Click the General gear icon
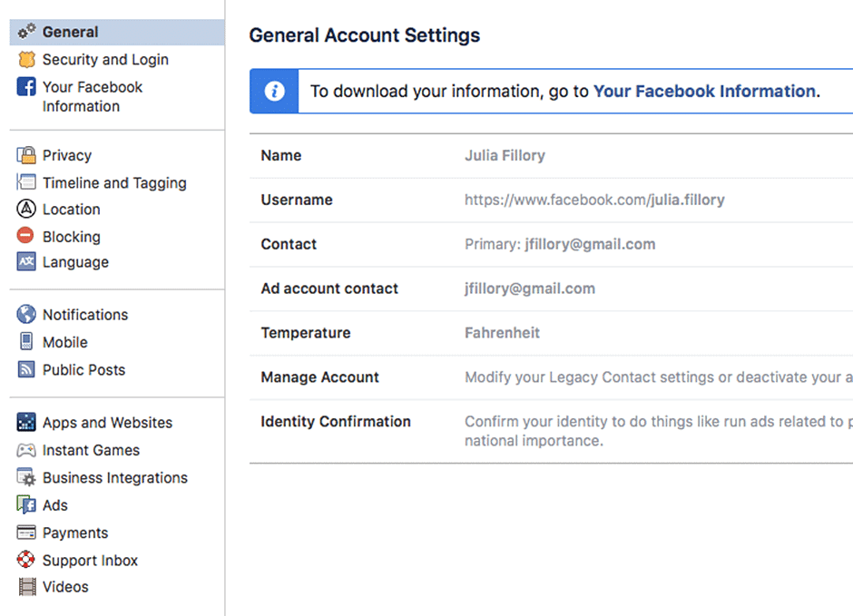Image resolution: width=853 pixels, height=616 pixels. click(24, 31)
